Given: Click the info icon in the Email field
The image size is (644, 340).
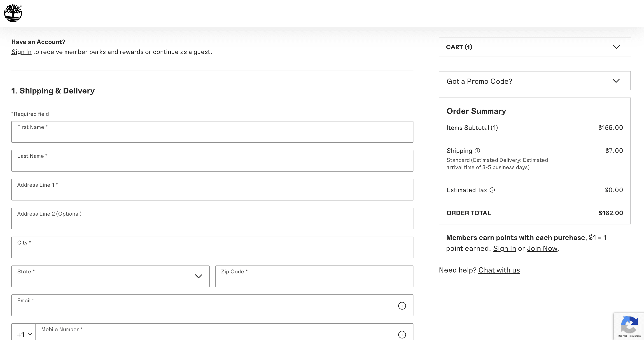Looking at the screenshot, I should [x=402, y=306].
